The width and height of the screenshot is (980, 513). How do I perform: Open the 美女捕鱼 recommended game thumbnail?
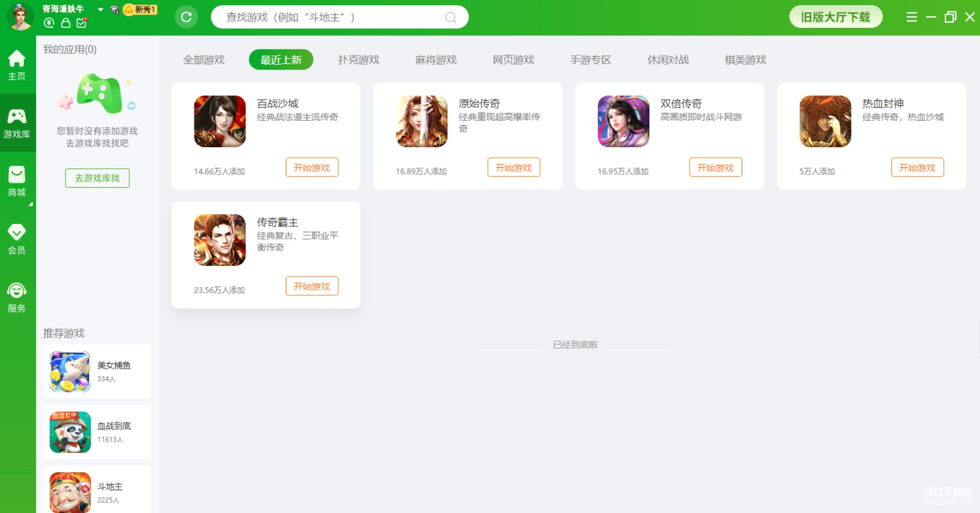(70, 372)
